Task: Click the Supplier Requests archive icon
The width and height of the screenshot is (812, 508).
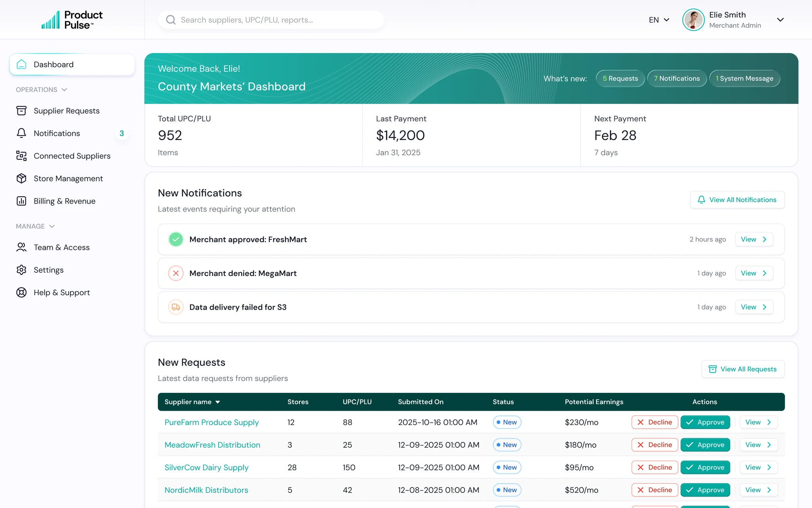Action: pos(21,111)
